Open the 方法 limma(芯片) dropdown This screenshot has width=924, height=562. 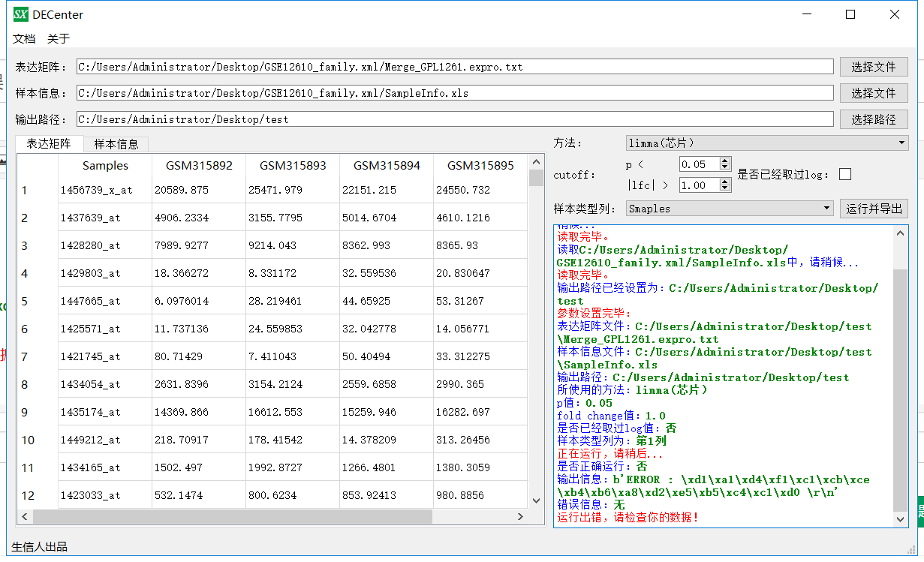(766, 143)
